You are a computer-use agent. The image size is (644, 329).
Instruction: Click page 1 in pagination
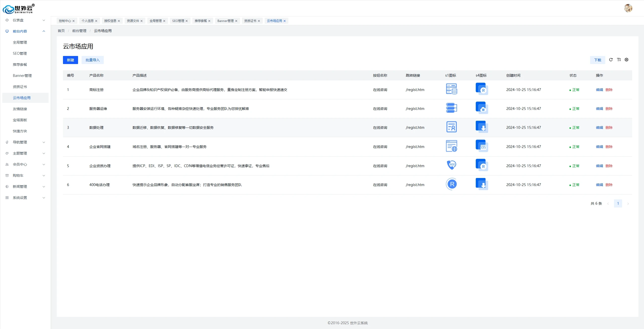click(x=618, y=203)
